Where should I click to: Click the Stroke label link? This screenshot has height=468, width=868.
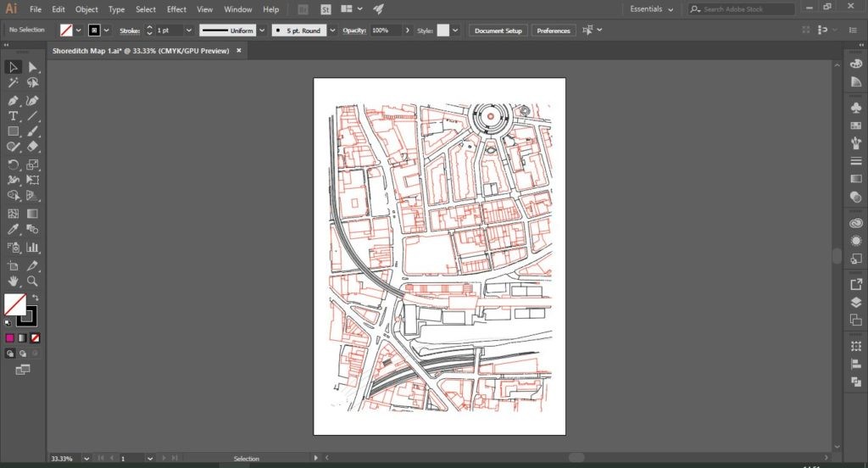[130, 31]
